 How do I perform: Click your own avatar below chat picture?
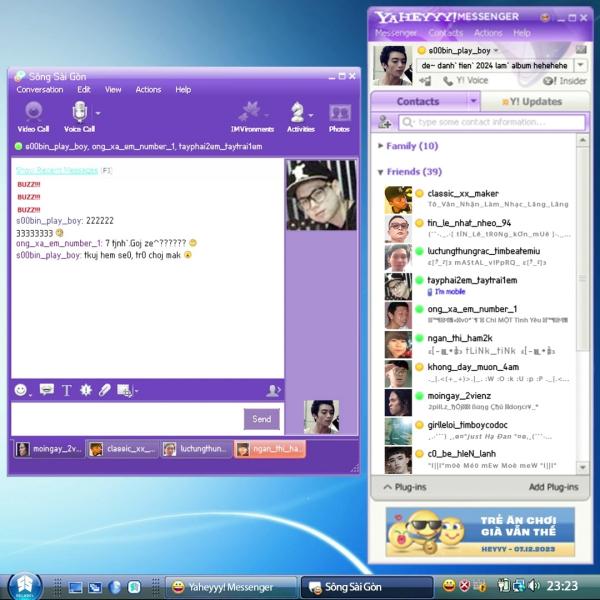(321, 417)
